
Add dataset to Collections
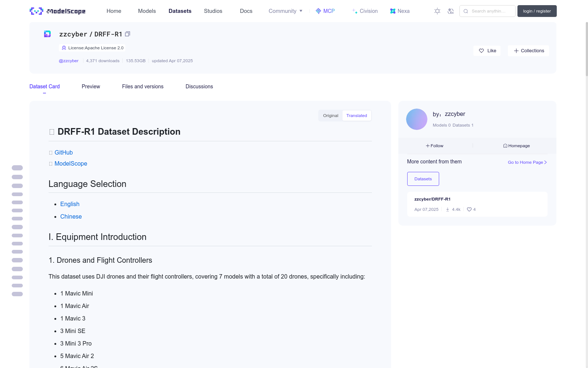pyautogui.click(x=528, y=51)
